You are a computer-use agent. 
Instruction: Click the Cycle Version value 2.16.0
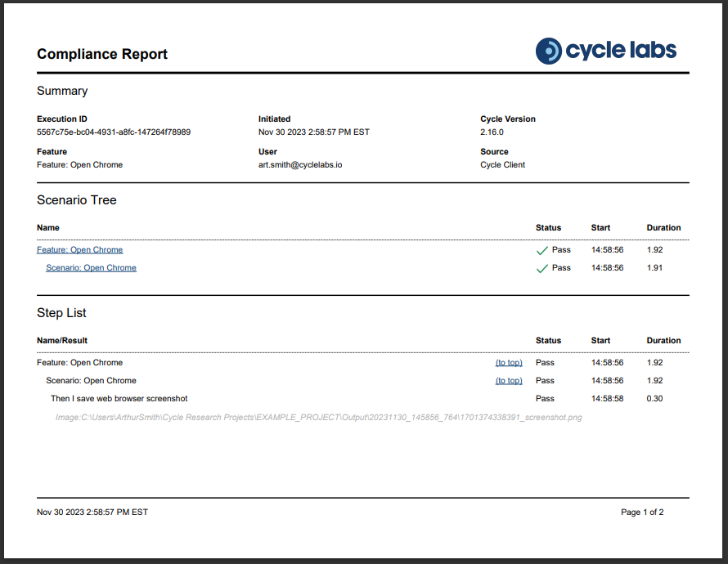[x=492, y=132]
